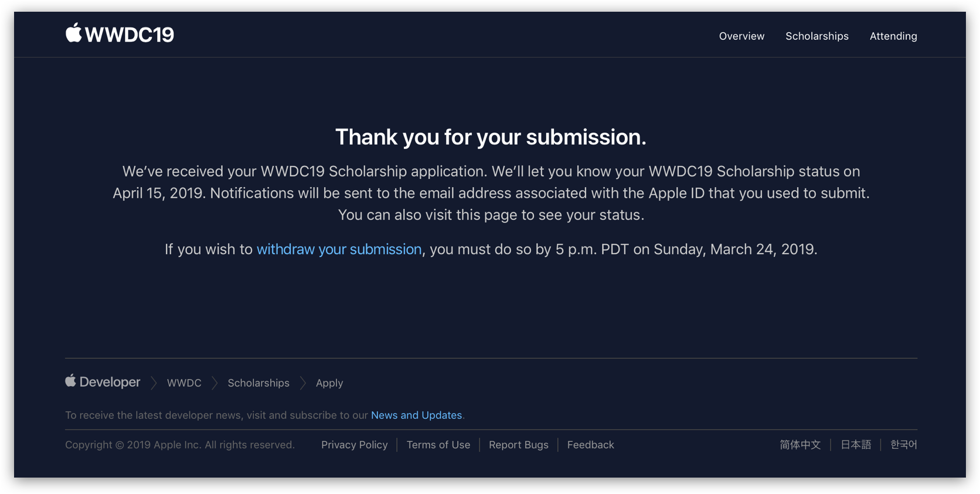Open the News and Updates link

tap(416, 415)
